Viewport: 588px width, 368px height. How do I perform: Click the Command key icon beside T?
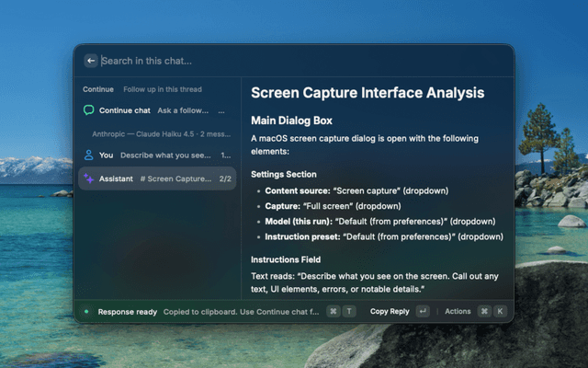coord(333,311)
